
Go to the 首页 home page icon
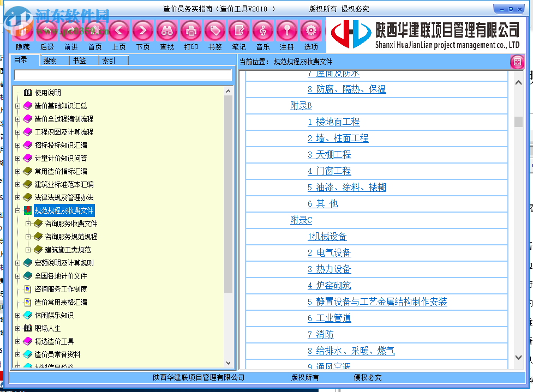coord(95,31)
